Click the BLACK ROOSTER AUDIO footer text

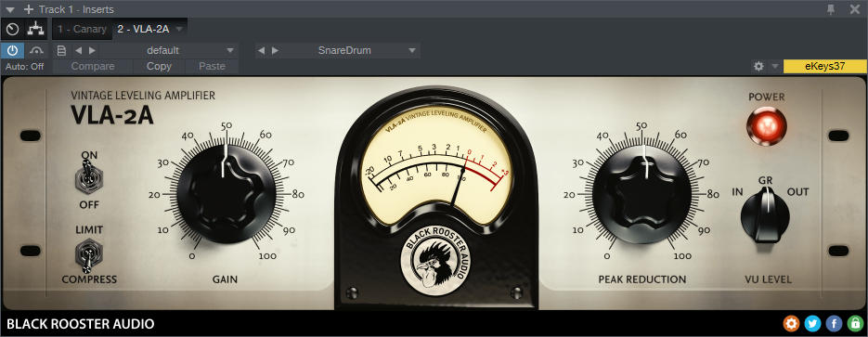tap(80, 324)
